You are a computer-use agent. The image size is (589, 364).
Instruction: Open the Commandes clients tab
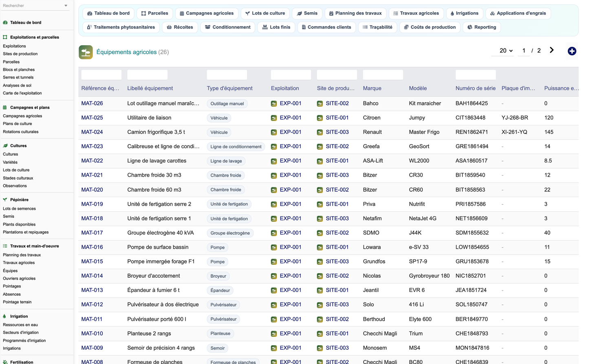326,27
